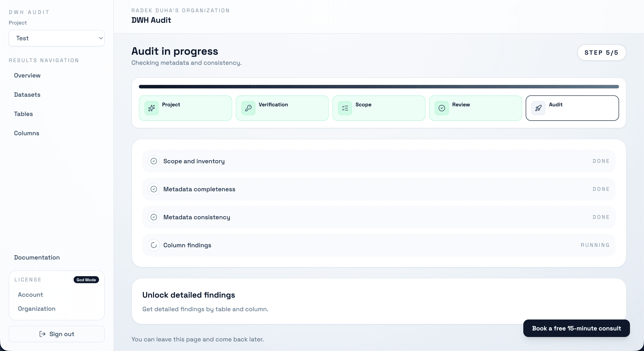Click the Metadata completeness done circle icon
Image resolution: width=644 pixels, height=351 pixels.
tap(154, 189)
